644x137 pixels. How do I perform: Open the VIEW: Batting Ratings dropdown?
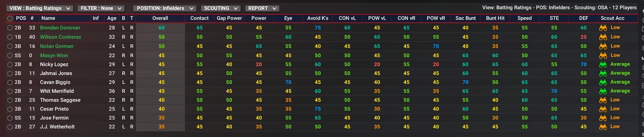pyautogui.click(x=39, y=8)
